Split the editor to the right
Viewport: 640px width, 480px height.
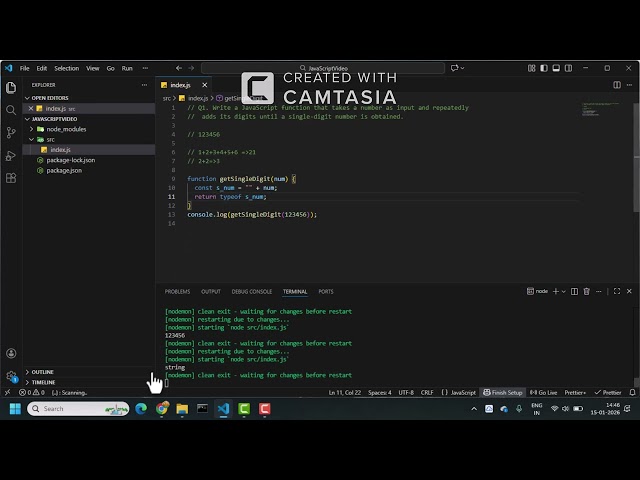617,85
